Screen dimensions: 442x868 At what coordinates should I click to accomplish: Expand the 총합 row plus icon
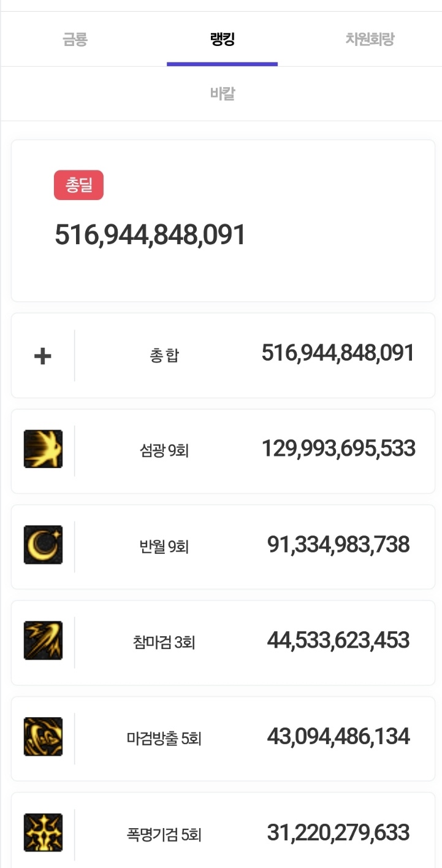(x=42, y=356)
